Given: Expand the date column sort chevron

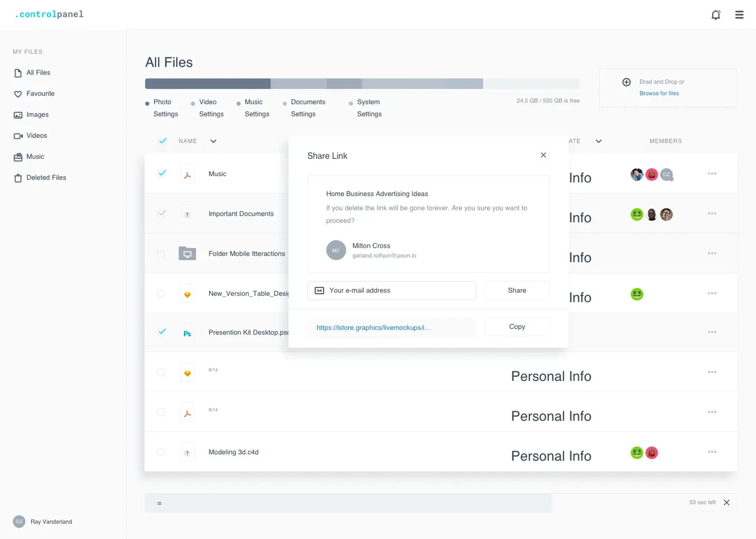Looking at the screenshot, I should tap(599, 141).
